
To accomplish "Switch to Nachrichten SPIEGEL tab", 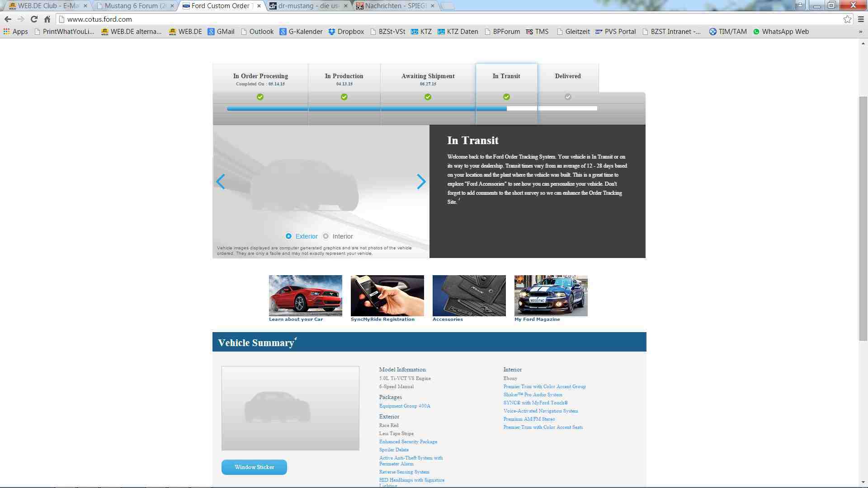I will 395,6.
